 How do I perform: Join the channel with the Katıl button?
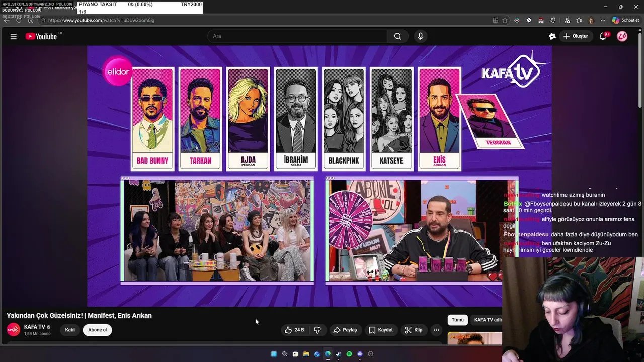click(x=70, y=330)
